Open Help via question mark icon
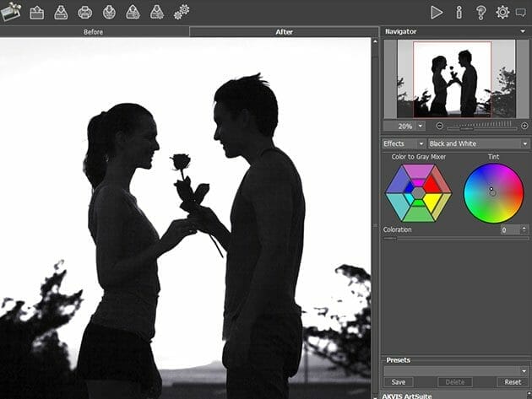 (480, 12)
